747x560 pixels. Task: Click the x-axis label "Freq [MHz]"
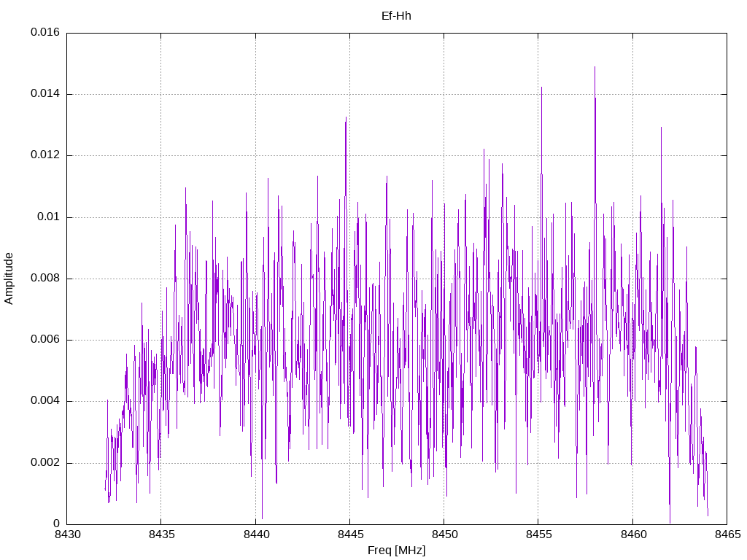pos(396,551)
